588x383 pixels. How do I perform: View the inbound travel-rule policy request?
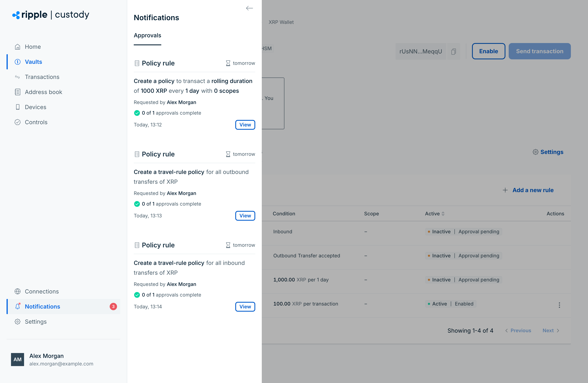coord(245,307)
